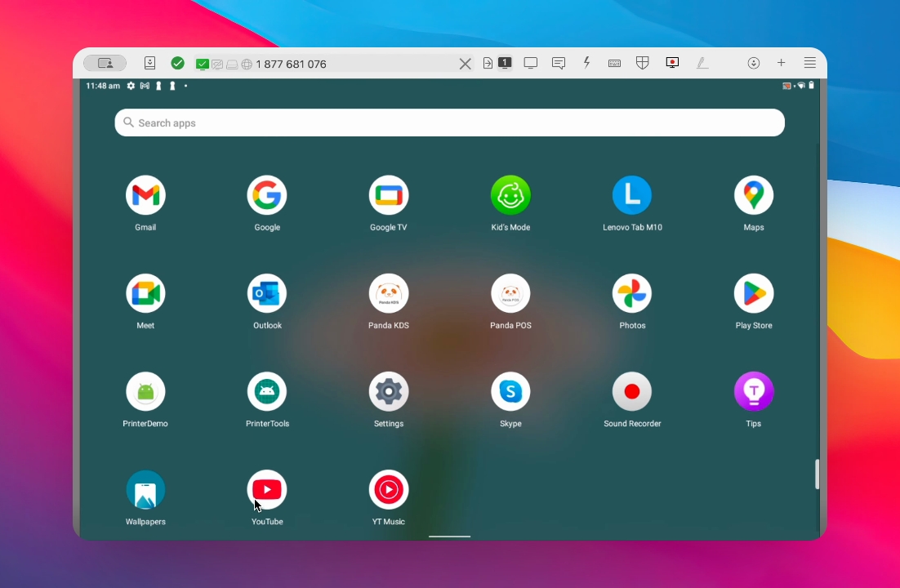Viewport: 900px width, 588px height.
Task: Open YouTube
Action: coord(267,490)
